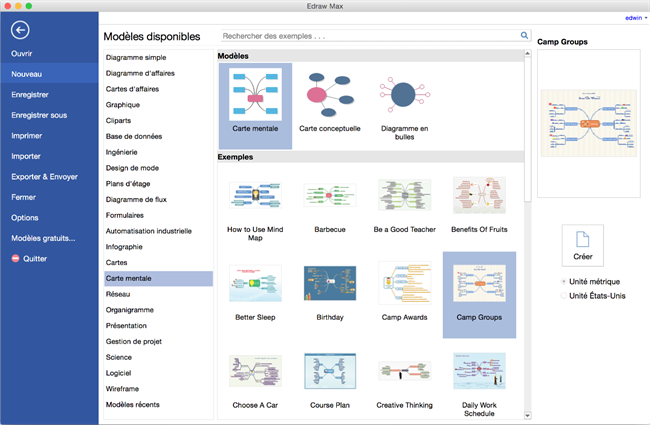
Task: Choose Organigramme category
Action: pos(130,310)
